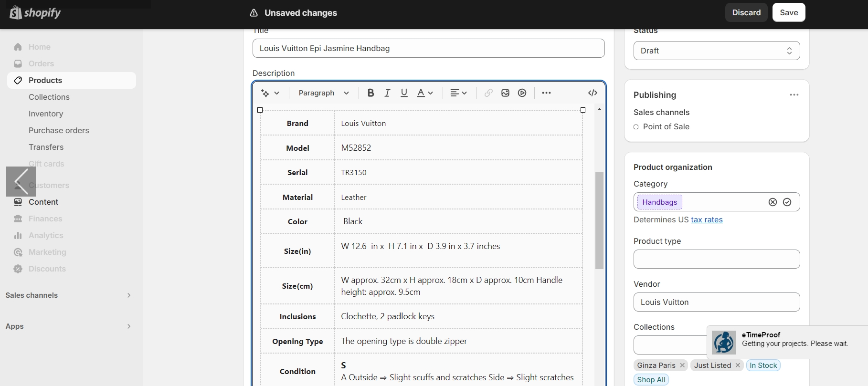Viewport: 868px width, 386px height.
Task: Open Purchase orders in sidebar
Action: click(59, 130)
